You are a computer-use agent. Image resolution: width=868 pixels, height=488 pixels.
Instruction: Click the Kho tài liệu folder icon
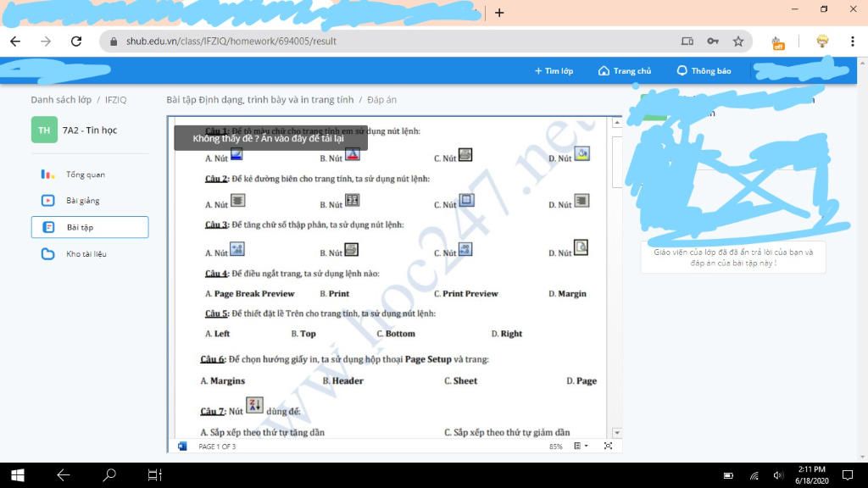(47, 254)
